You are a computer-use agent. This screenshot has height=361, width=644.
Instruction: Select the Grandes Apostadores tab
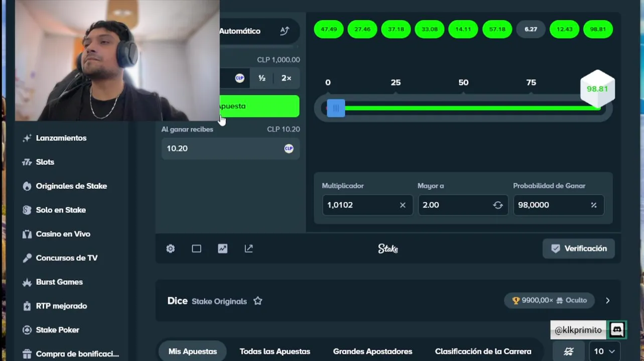(372, 351)
